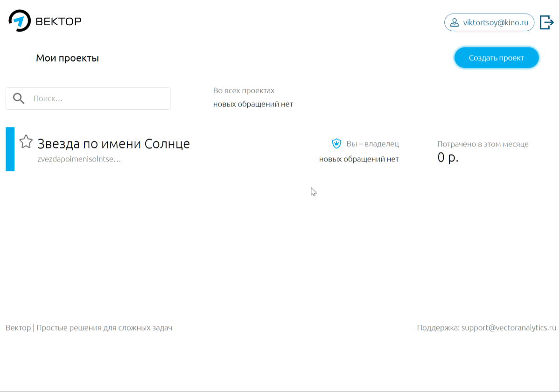Screen dimensions: 560x392
Task: Click the Vektor arrow logo icon
Action: 20,21
